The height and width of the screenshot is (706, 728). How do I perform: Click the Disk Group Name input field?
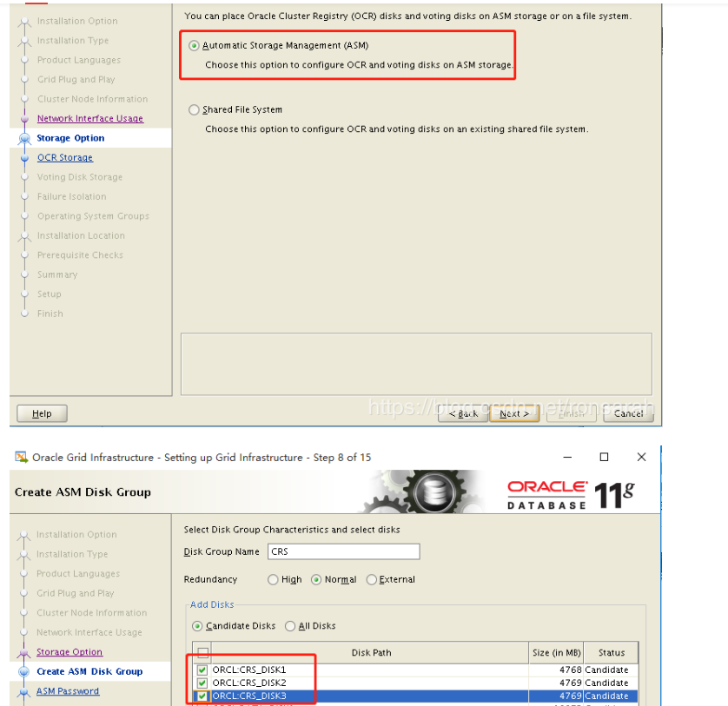click(343, 551)
